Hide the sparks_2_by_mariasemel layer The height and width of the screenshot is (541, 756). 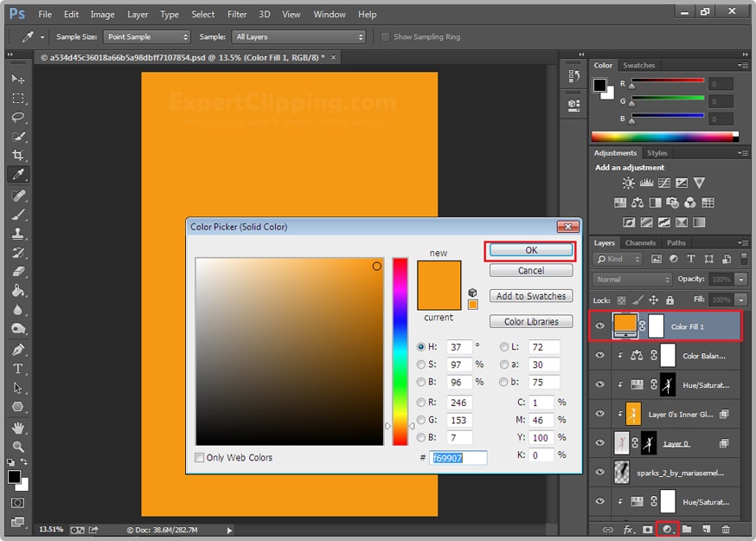pyautogui.click(x=599, y=473)
